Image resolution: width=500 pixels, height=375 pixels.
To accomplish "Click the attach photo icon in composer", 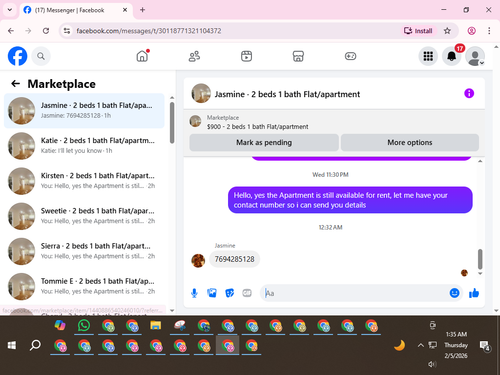I will (x=212, y=293).
